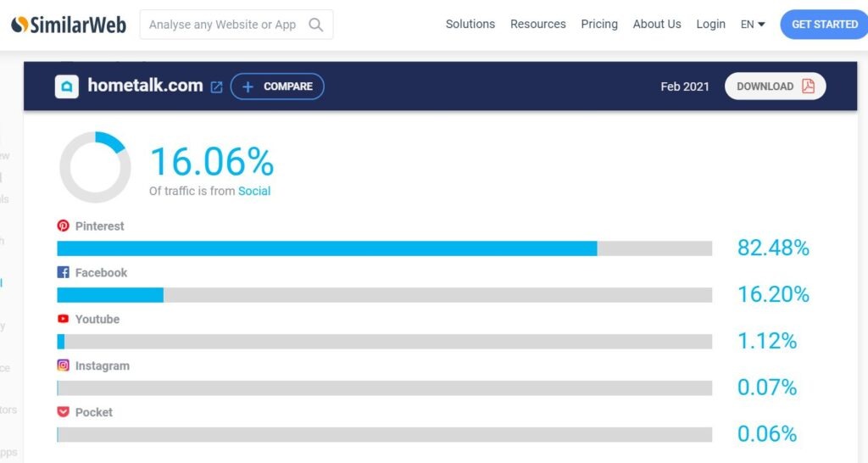
Task: Click the Pinterest logo icon
Action: click(x=63, y=226)
